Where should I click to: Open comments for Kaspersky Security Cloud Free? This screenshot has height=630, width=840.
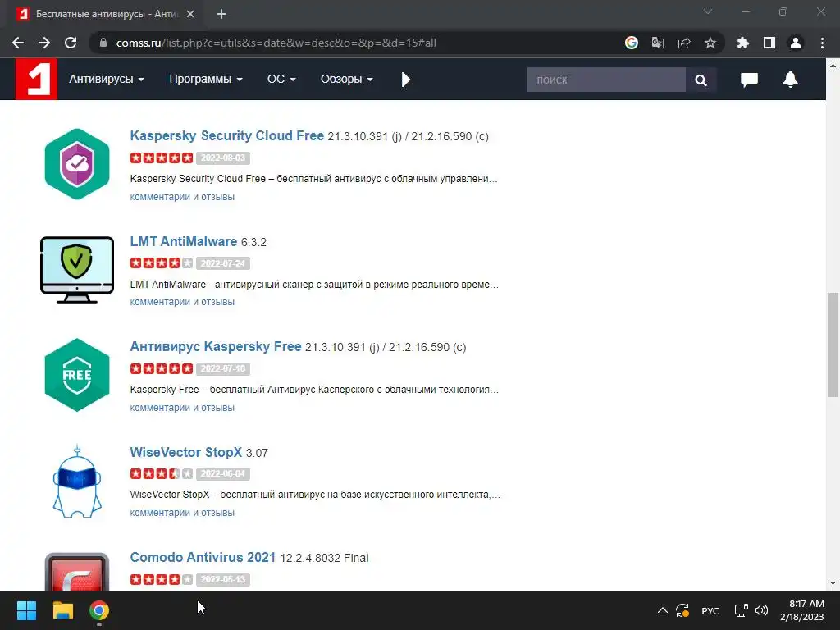[x=182, y=197]
